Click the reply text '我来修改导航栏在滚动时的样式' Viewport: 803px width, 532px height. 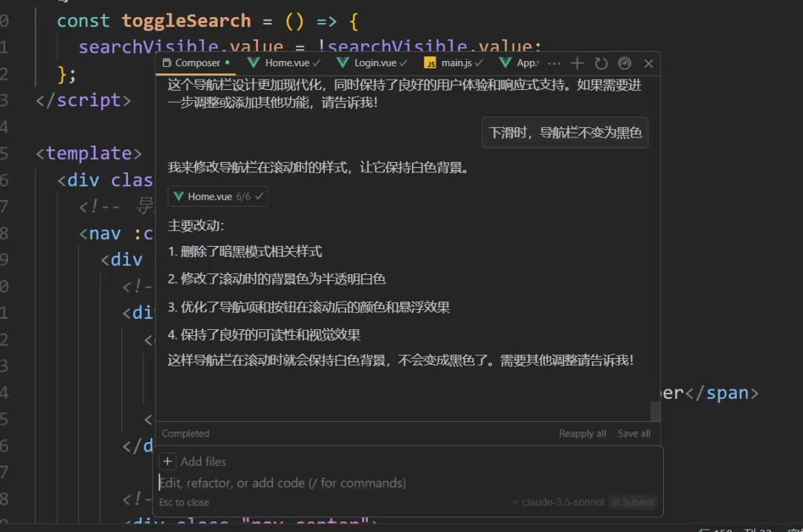tap(257, 167)
